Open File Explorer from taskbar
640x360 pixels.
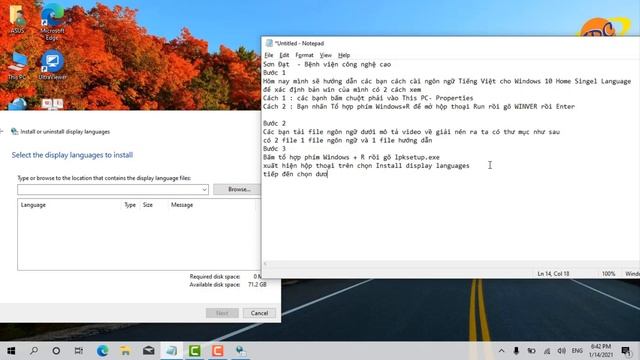click(x=125, y=351)
